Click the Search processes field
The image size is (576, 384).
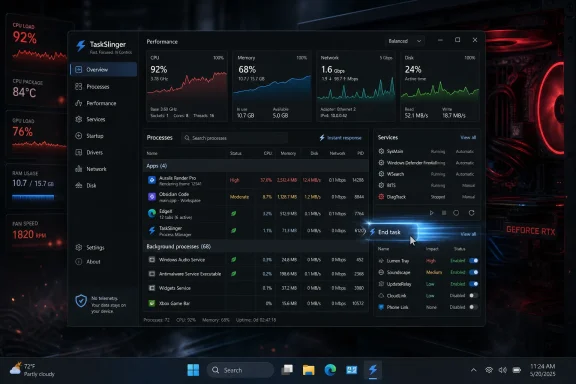234,138
